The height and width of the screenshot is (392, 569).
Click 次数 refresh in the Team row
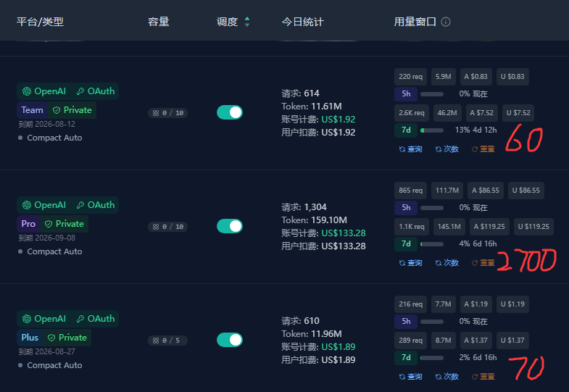click(447, 149)
